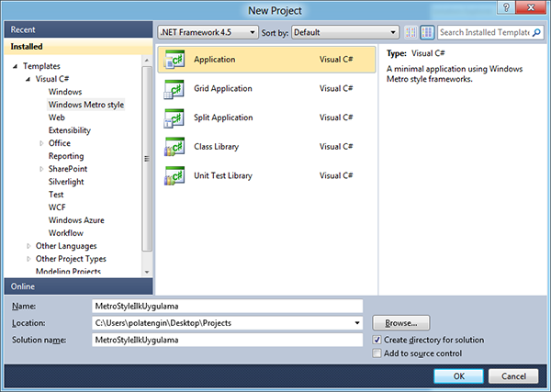Click tree scrollbar down arrow

[x=147, y=272]
